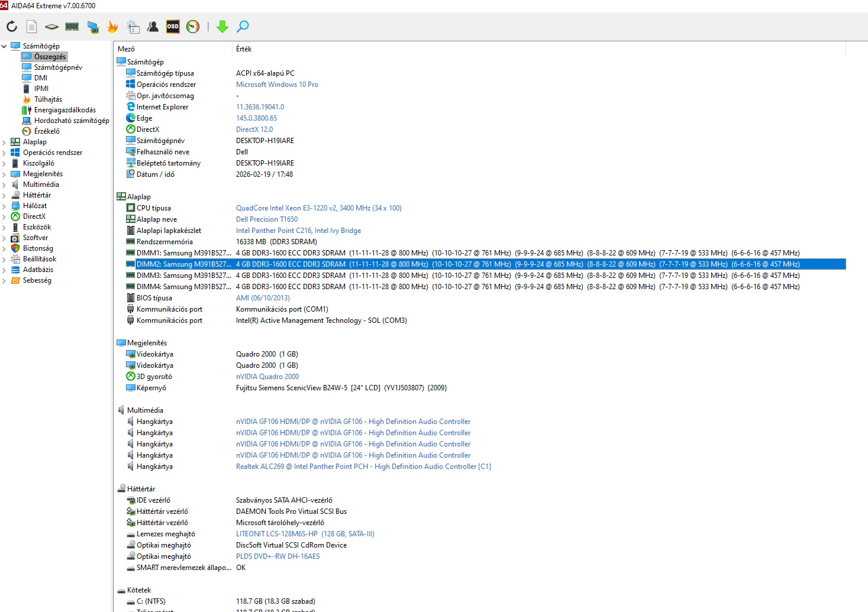Open the memory module benchmark icon
The height and width of the screenshot is (612, 868).
click(x=72, y=27)
